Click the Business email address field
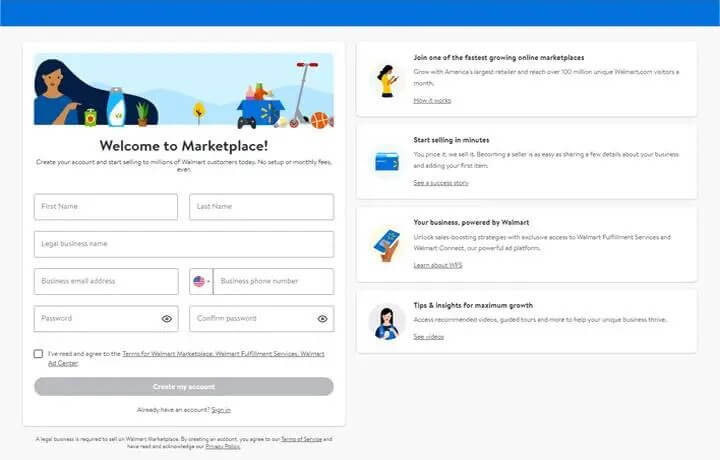Image resolution: width=720 pixels, height=460 pixels. [x=106, y=281]
